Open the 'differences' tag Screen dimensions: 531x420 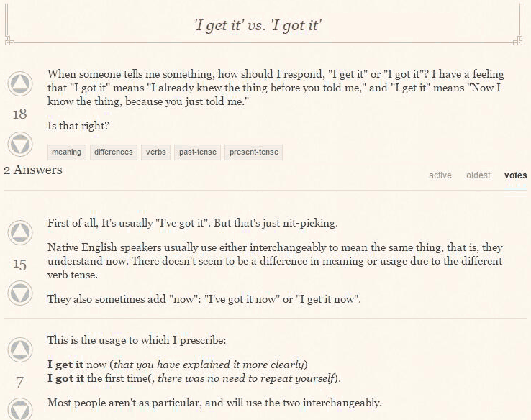click(x=114, y=152)
